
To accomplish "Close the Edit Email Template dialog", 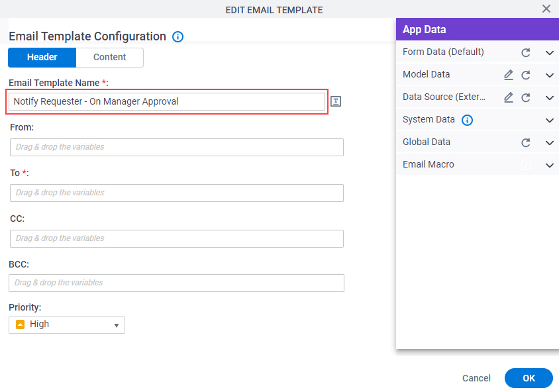I will click(546, 9).
